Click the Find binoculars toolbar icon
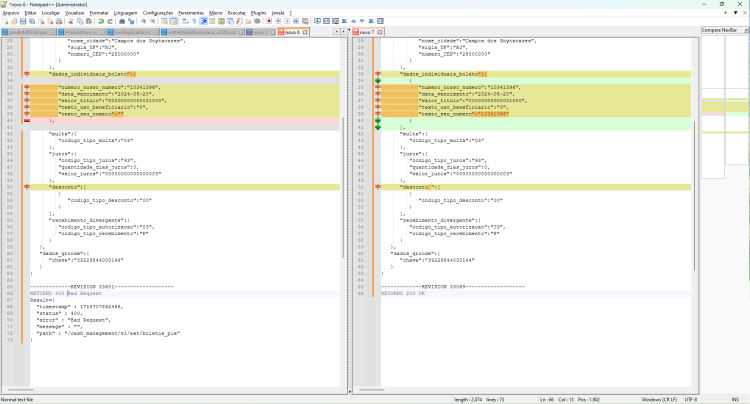 [121, 21]
